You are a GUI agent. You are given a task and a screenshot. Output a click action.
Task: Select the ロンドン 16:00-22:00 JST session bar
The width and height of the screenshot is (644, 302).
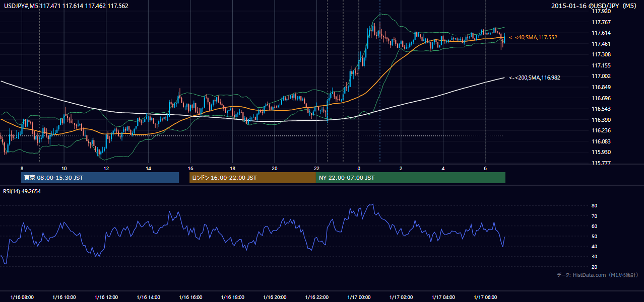coord(252,178)
